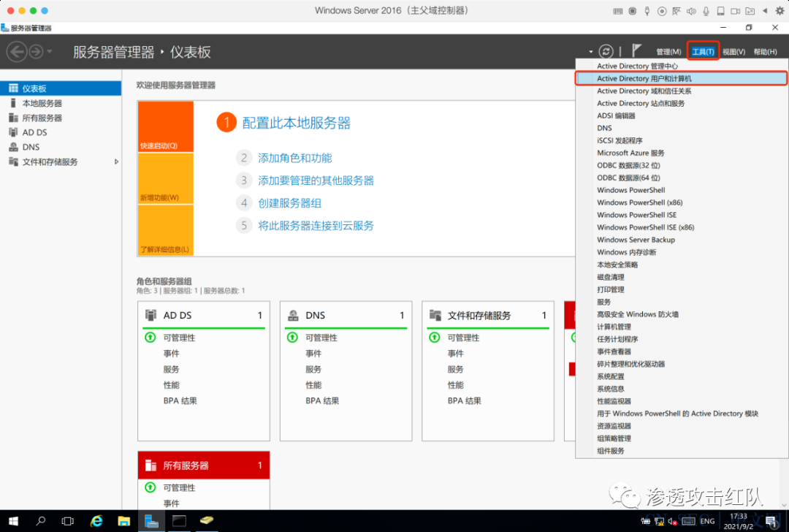Image resolution: width=789 pixels, height=532 pixels.
Task: Click 可管理性 status icon in 文件和存储服务 tile
Action: coord(435,338)
